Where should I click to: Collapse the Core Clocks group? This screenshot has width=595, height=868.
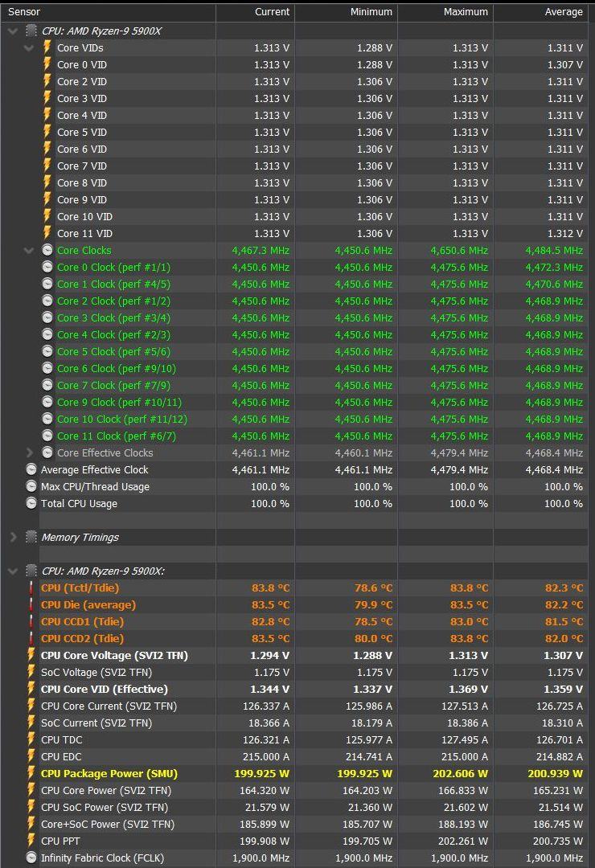30,251
